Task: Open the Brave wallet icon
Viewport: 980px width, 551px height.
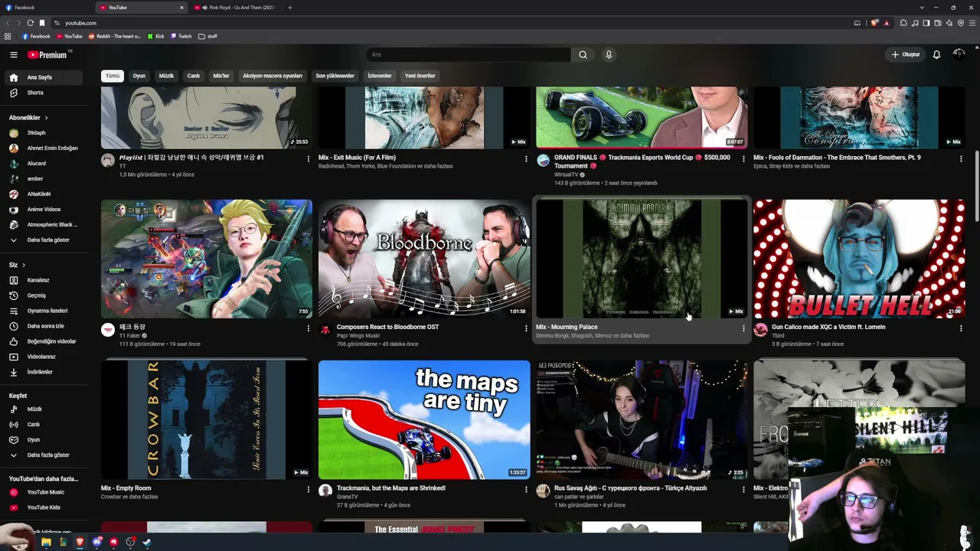Action: point(939,23)
